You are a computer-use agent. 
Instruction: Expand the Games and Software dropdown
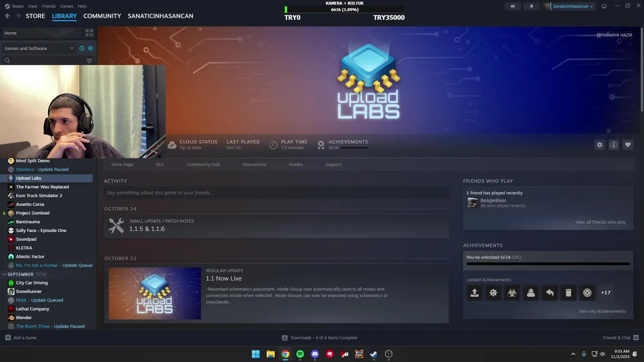click(x=39, y=48)
